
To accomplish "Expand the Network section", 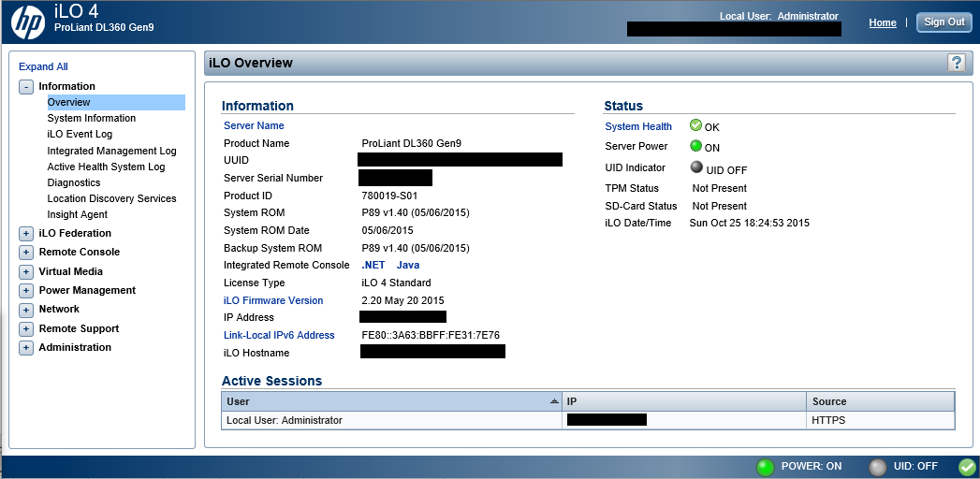I will (x=25, y=311).
